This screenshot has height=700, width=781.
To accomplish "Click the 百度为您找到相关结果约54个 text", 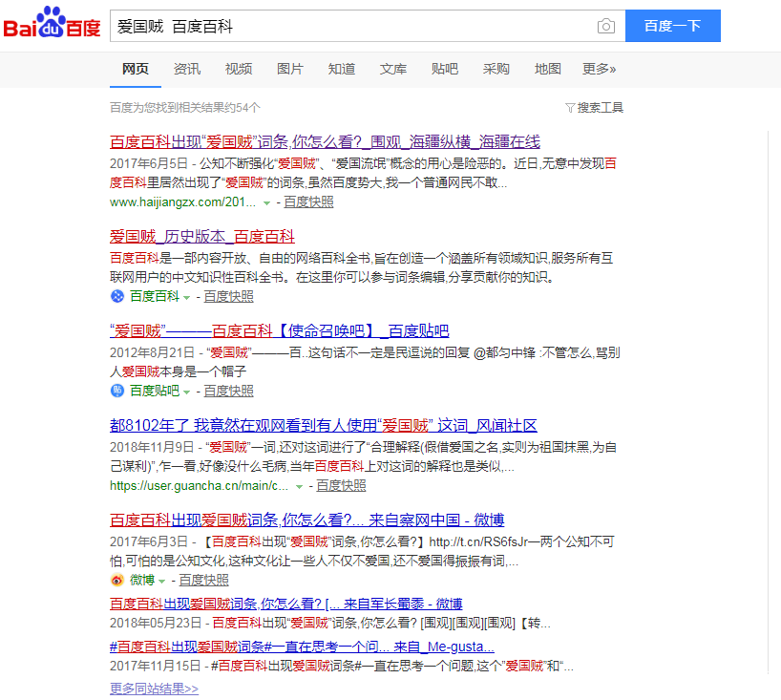I will [185, 108].
